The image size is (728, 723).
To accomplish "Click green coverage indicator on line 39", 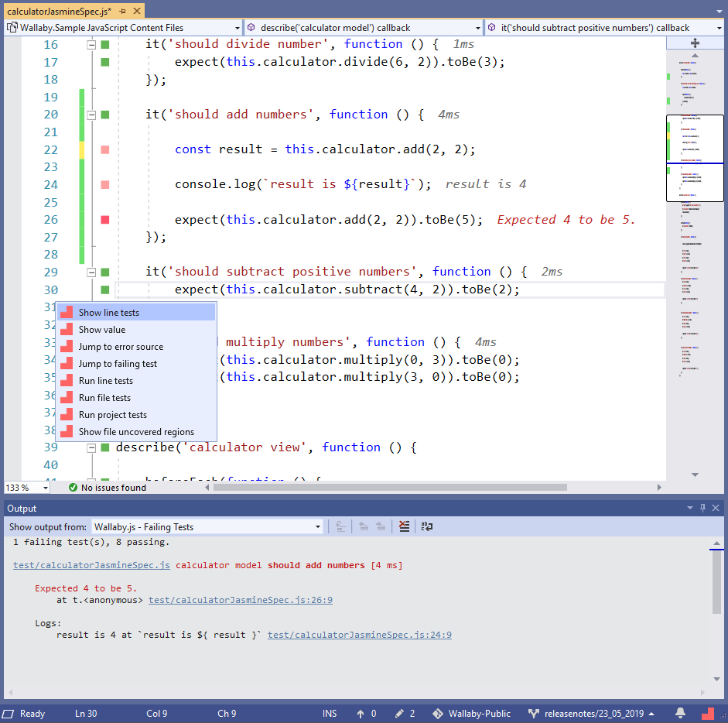I will click(105, 447).
